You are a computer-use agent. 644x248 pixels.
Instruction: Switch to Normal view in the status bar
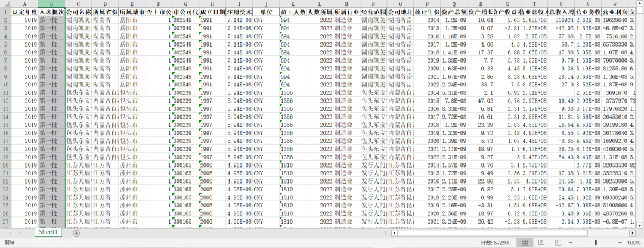click(525, 243)
